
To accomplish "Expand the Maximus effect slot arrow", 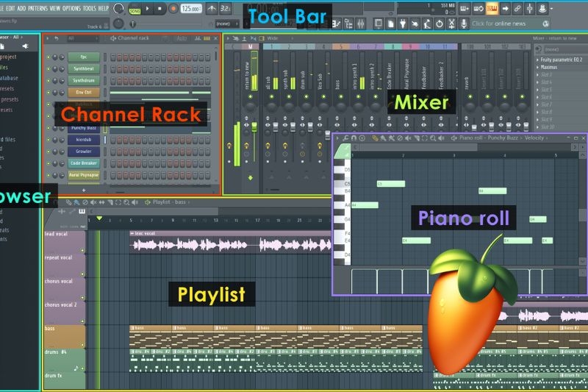I will tap(537, 68).
